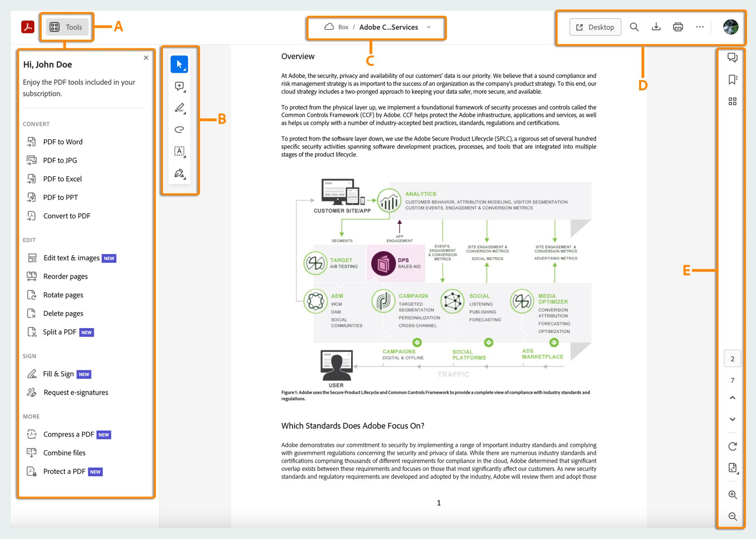Click PDF to Word conversion option
Screen dimensions: 756x539
(63, 142)
